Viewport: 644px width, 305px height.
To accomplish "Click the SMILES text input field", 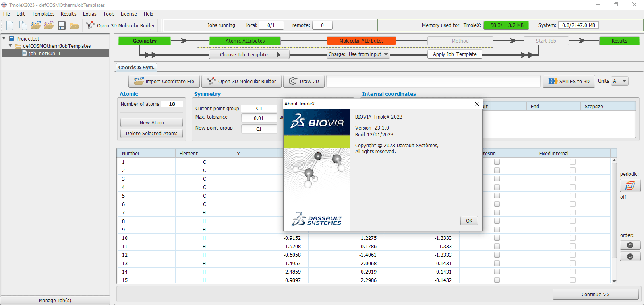I will [433, 81].
